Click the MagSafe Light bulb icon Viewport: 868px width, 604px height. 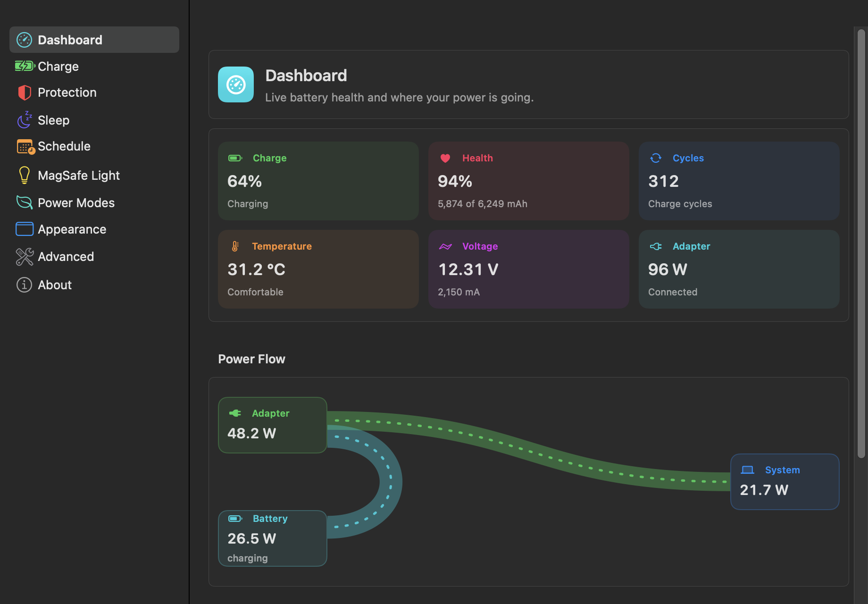(24, 175)
